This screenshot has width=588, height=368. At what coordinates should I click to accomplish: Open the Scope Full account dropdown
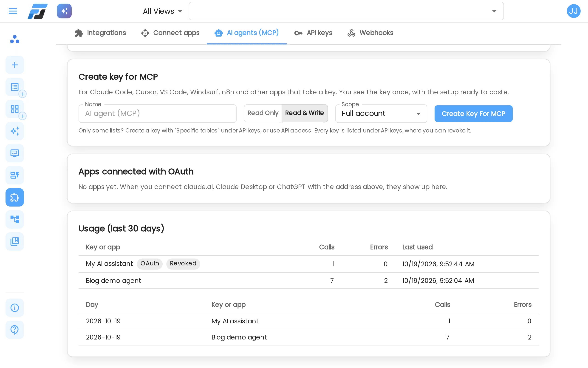[381, 114]
